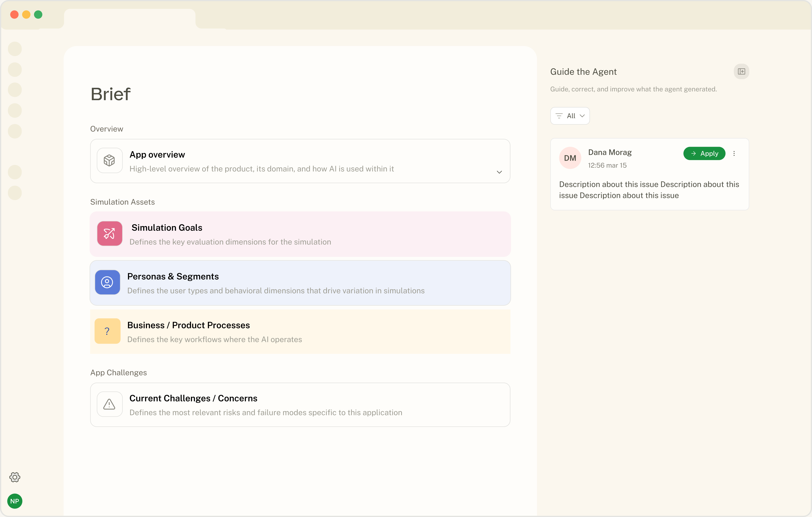The width and height of the screenshot is (812, 517).
Task: Open the Current Challenges / Concerns card
Action: [x=300, y=404]
